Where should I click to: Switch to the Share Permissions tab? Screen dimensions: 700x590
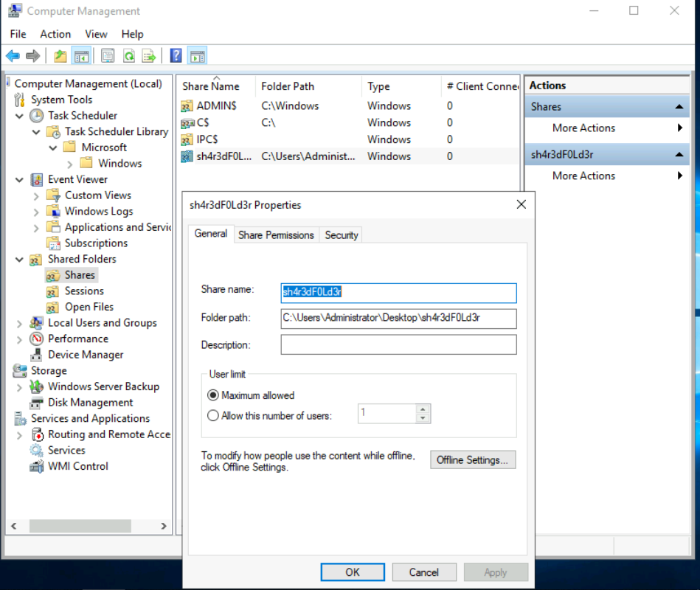[276, 235]
